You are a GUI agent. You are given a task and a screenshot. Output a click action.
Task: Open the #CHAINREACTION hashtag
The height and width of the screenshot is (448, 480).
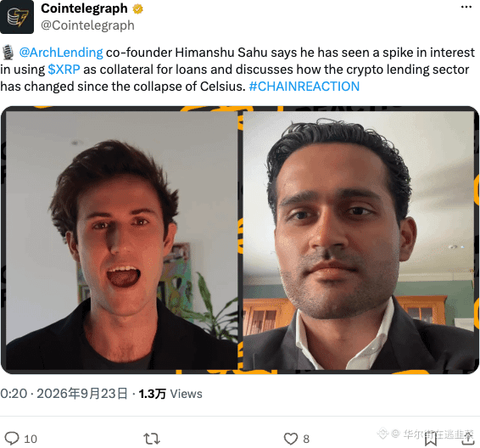304,87
